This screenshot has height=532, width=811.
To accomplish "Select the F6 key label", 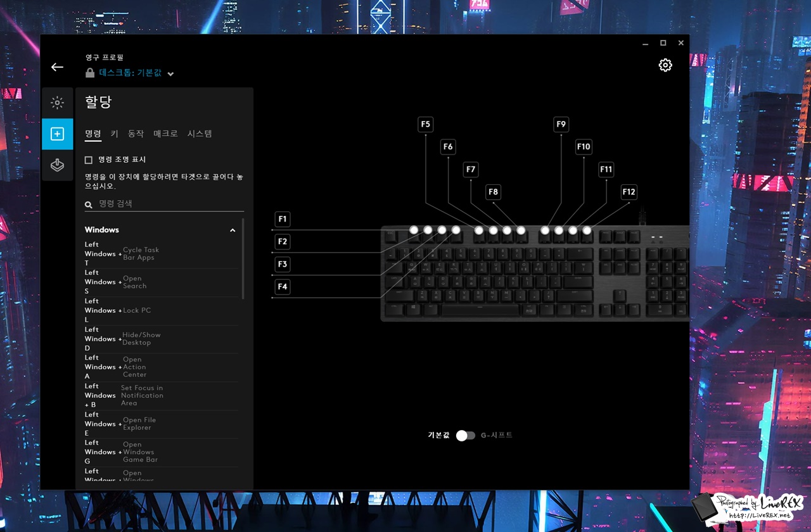I will click(x=448, y=147).
